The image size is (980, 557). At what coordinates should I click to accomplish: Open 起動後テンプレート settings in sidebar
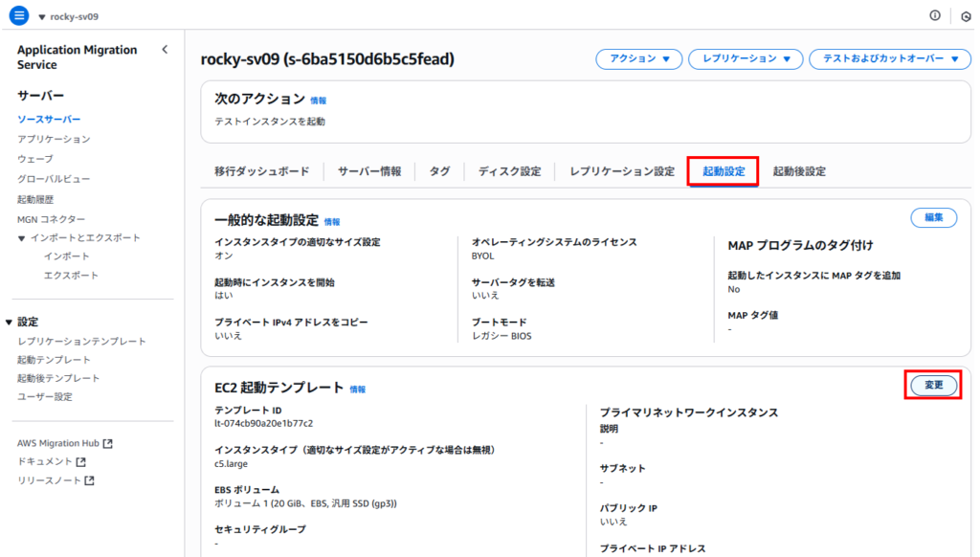click(x=58, y=378)
